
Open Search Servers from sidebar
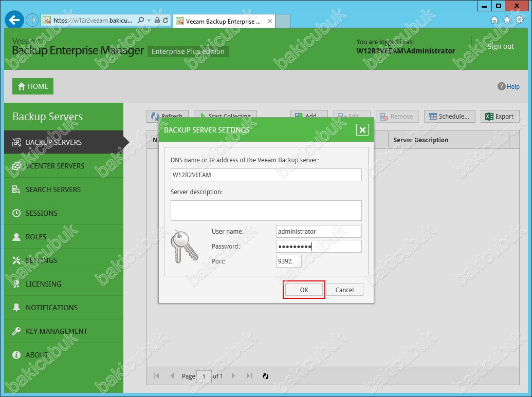53,190
